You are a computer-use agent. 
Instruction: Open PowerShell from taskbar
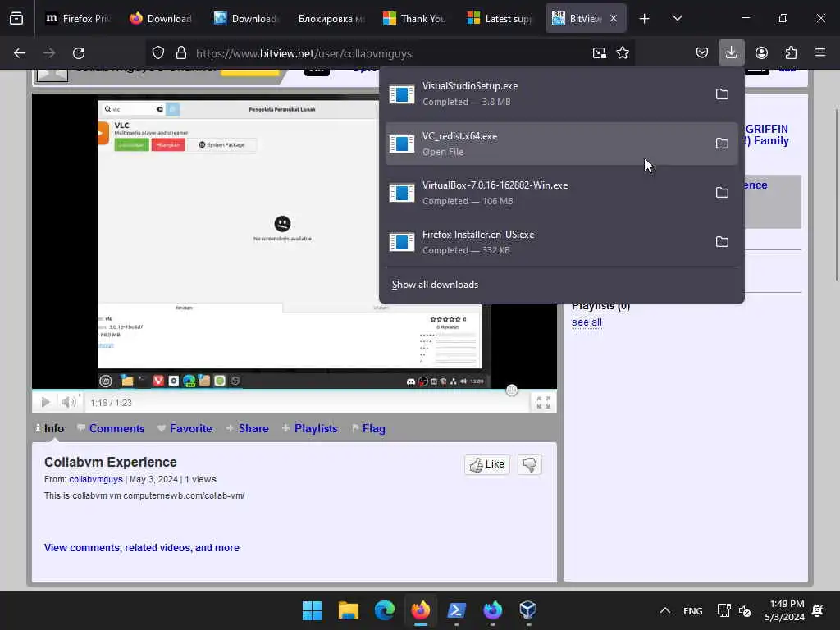456,610
